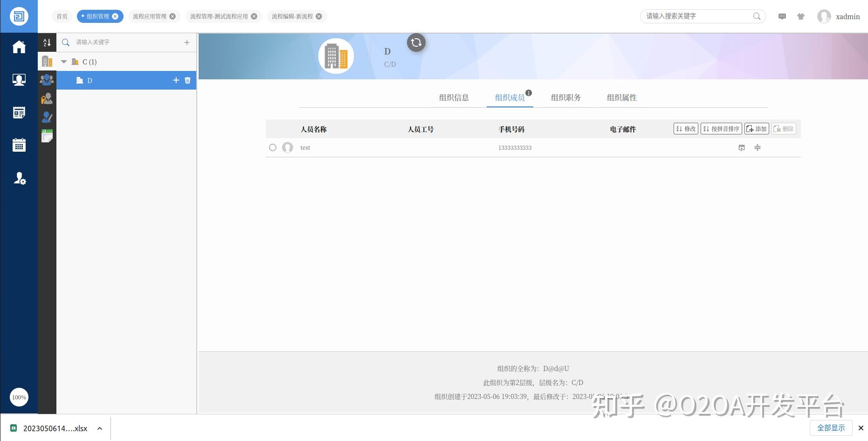Viewport: 868px width, 441px height.
Task: Click the 100% zoom indicator circle
Action: pos(19,397)
